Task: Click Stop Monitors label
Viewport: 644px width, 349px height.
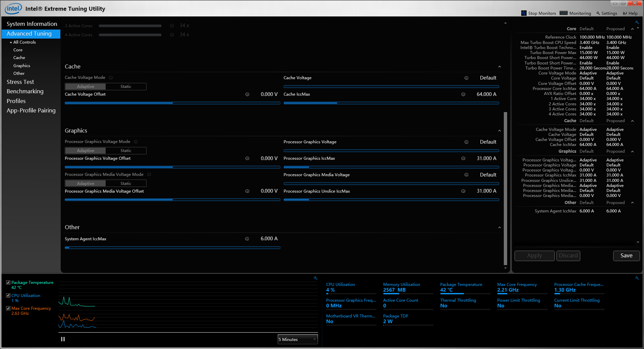Action: [542, 13]
